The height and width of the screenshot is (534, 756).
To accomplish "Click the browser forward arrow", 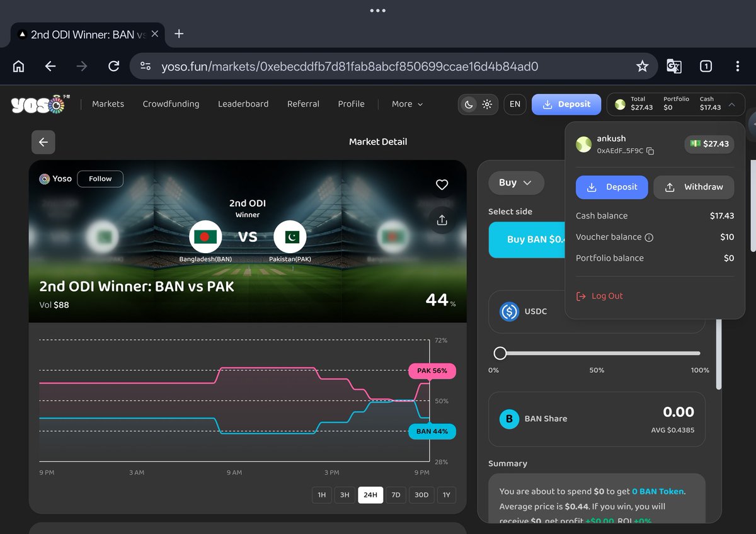I will (82, 66).
